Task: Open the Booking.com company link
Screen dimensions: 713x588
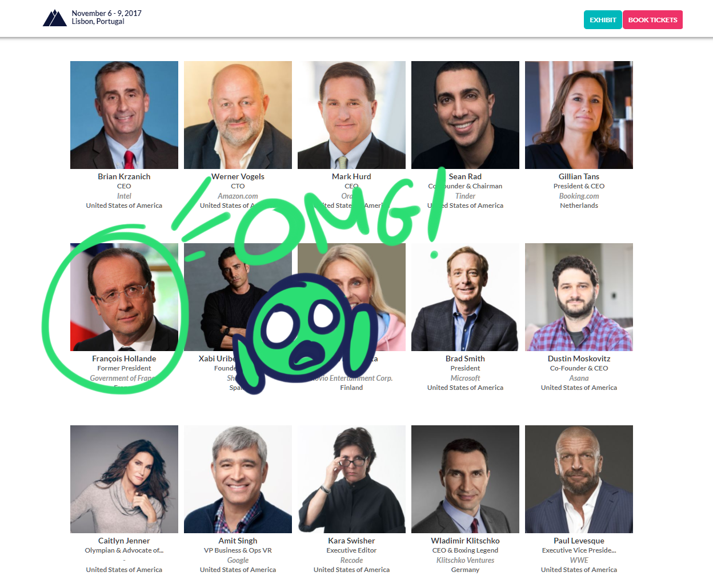Action: tap(579, 196)
